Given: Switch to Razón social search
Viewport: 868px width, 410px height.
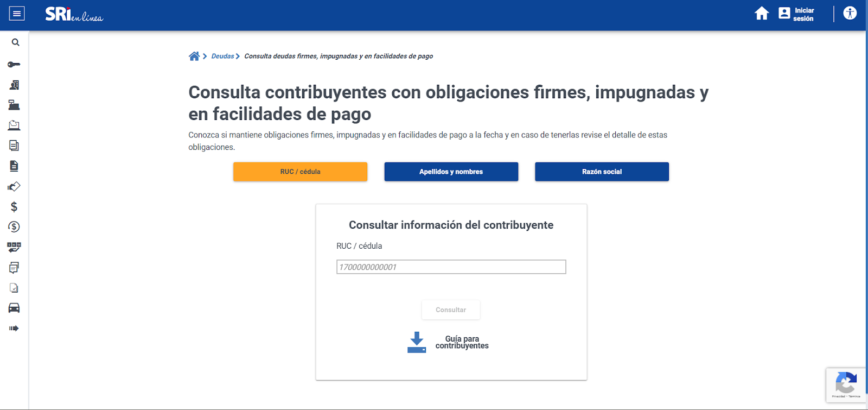Looking at the screenshot, I should pos(602,172).
